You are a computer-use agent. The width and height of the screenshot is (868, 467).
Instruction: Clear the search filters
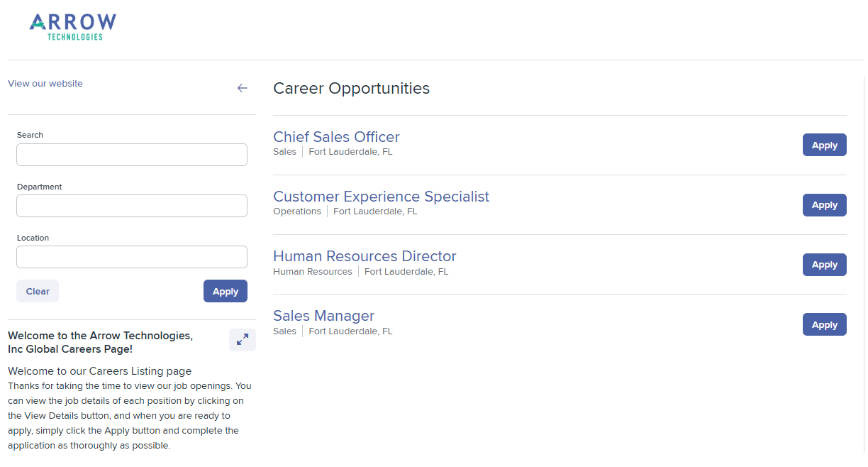[x=37, y=291]
